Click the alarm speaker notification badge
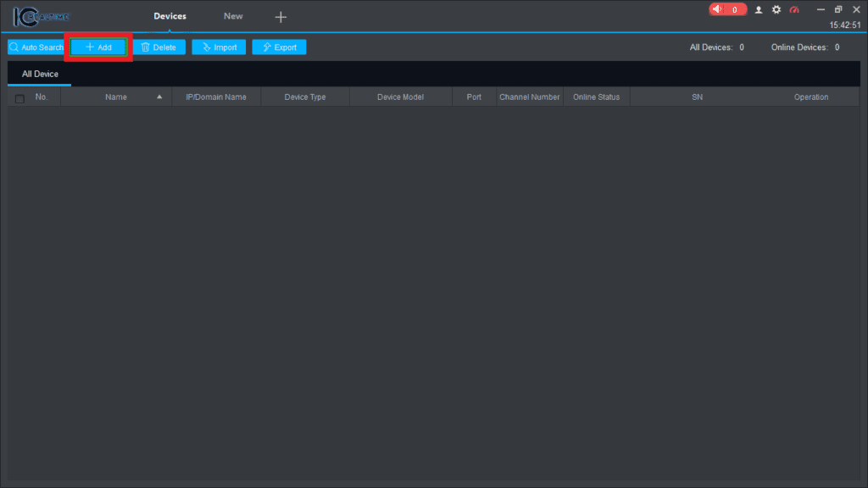The image size is (868, 488). (727, 9)
